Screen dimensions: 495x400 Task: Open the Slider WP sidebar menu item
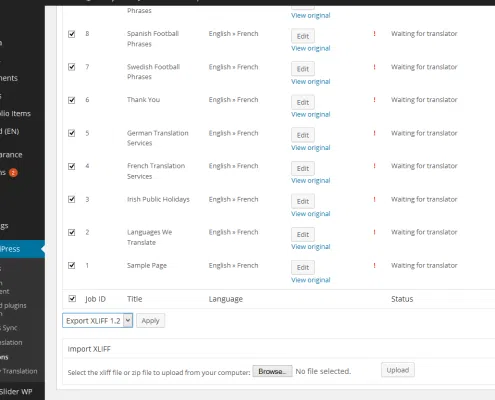pos(16,392)
